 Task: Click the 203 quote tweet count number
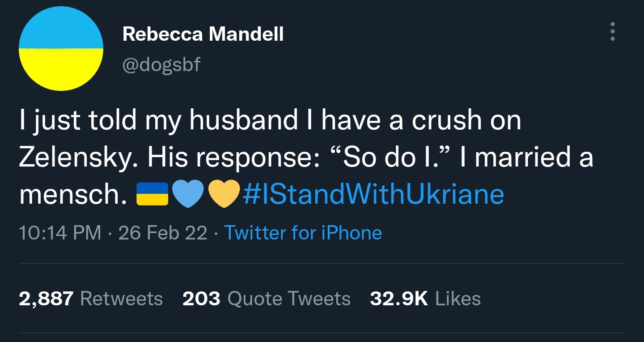(x=201, y=299)
